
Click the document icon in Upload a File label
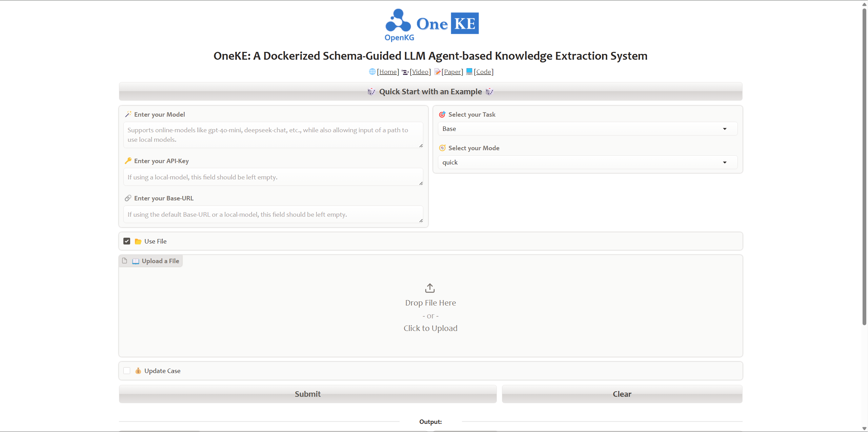125,261
